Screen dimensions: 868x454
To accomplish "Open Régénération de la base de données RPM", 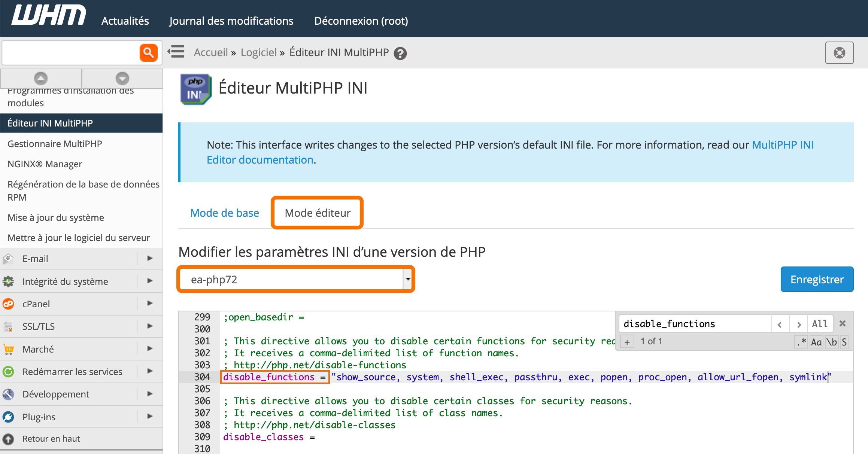I will (x=84, y=191).
